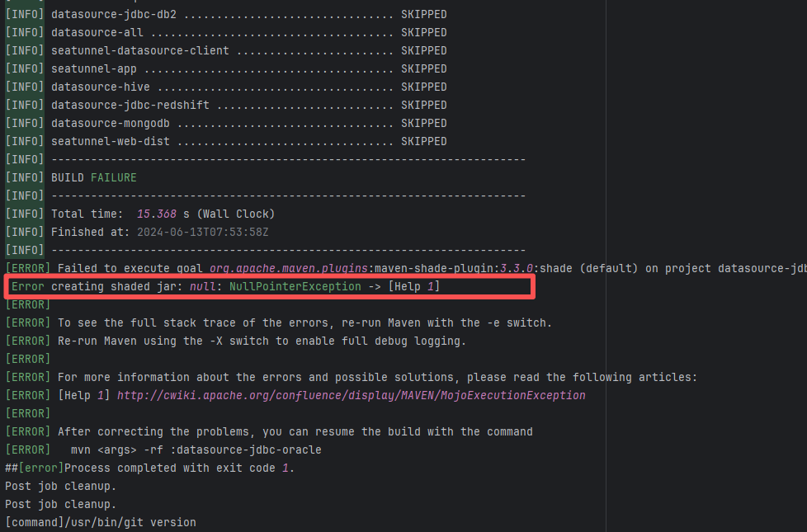
Task: Select the 'To see the full stack trace' line
Action: tap(304, 322)
